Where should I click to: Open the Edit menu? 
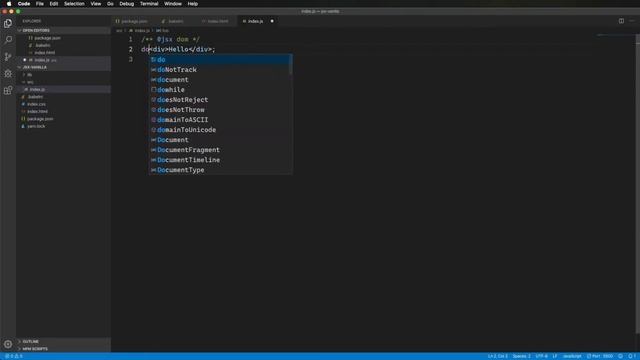tap(53, 4)
